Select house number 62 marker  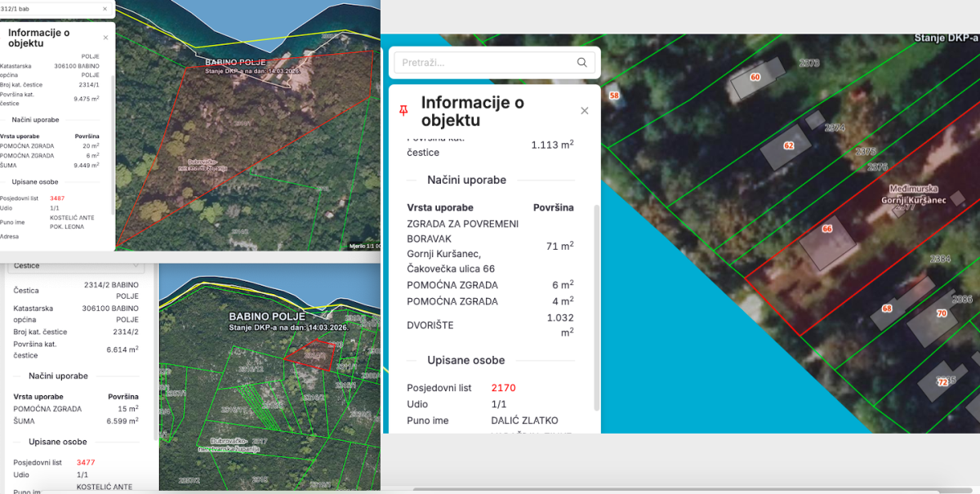(788, 146)
